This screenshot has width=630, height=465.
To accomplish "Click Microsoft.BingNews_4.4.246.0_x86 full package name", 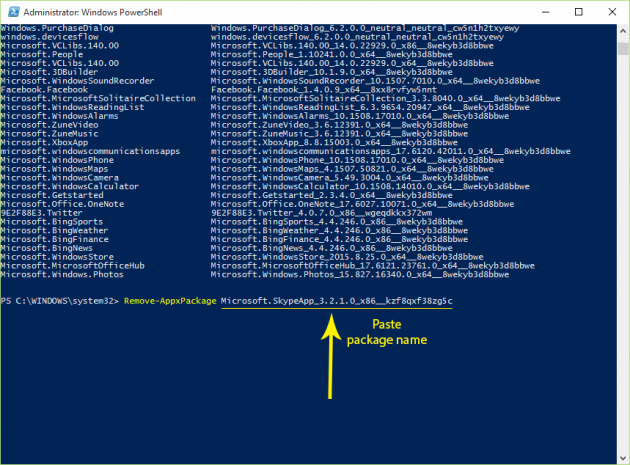I will click(x=332, y=248).
